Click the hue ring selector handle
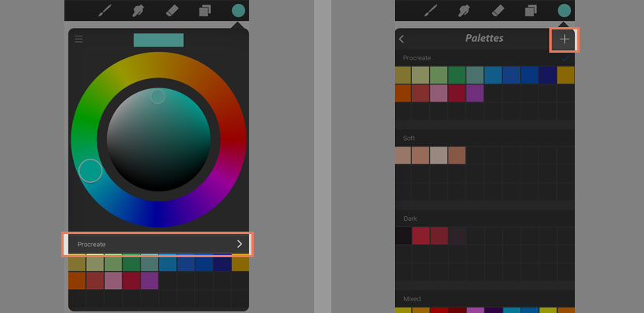Screen dimensions: 644x313 tap(90, 170)
